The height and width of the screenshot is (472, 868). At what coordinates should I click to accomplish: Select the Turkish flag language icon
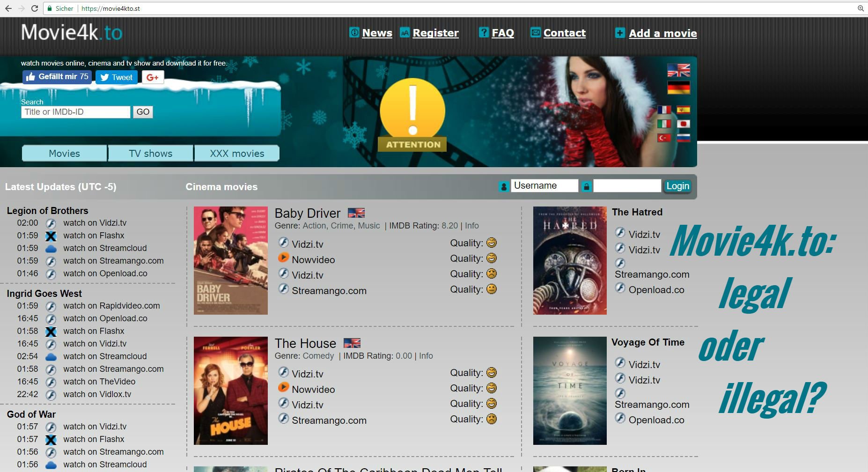(x=664, y=138)
